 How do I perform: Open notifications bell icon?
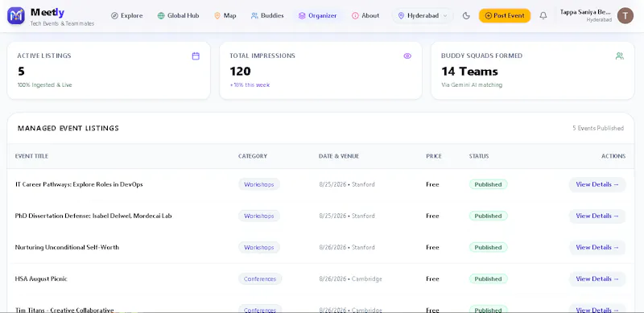543,15
